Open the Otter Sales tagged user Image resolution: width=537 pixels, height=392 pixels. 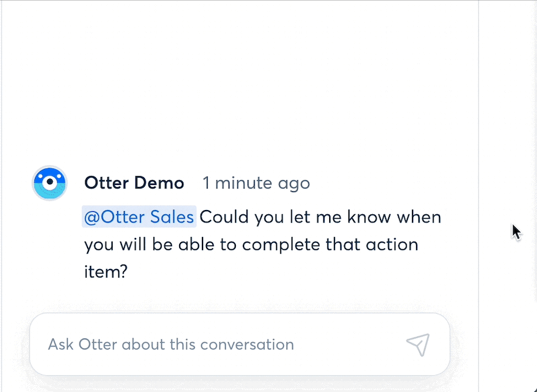tap(139, 217)
